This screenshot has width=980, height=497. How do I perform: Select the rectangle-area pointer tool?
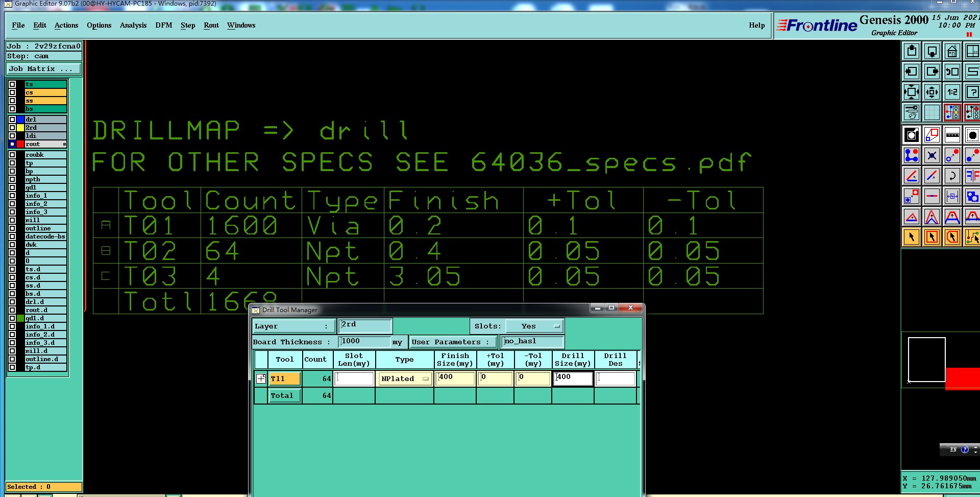[932, 238]
